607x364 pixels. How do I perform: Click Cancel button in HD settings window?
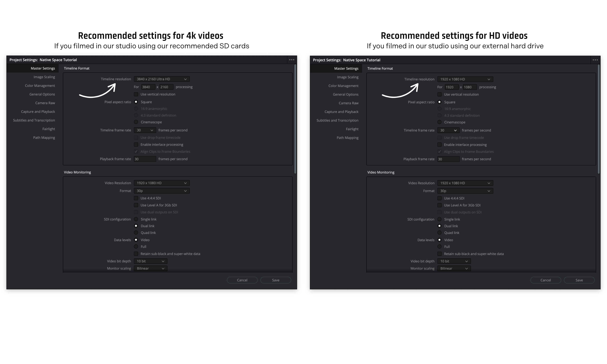tap(546, 280)
